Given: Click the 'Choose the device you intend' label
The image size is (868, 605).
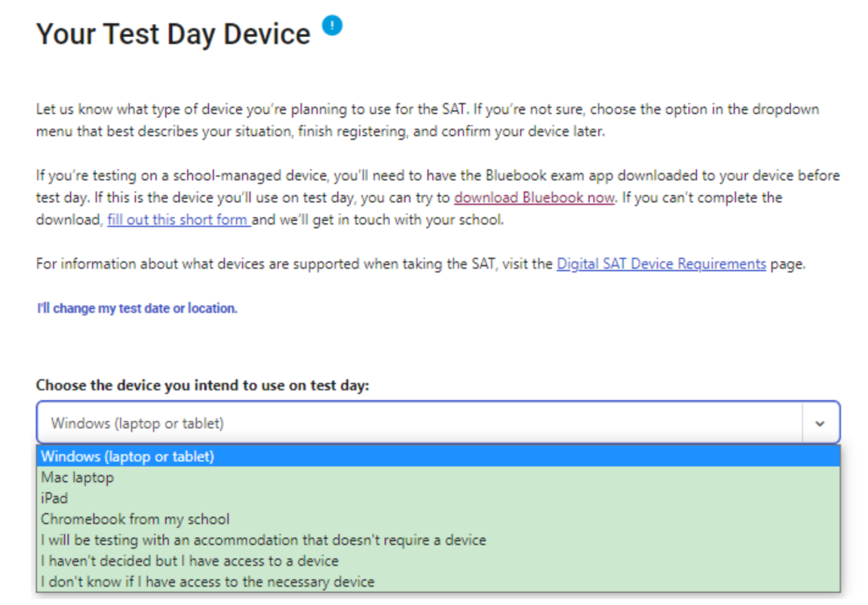Looking at the screenshot, I should tap(203, 385).
